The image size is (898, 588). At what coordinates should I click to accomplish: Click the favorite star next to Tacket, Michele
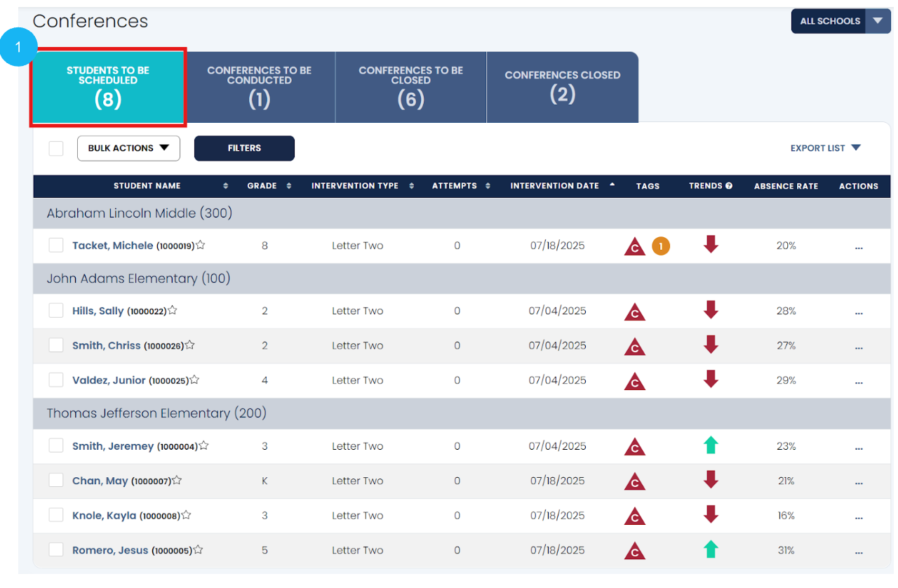201,246
